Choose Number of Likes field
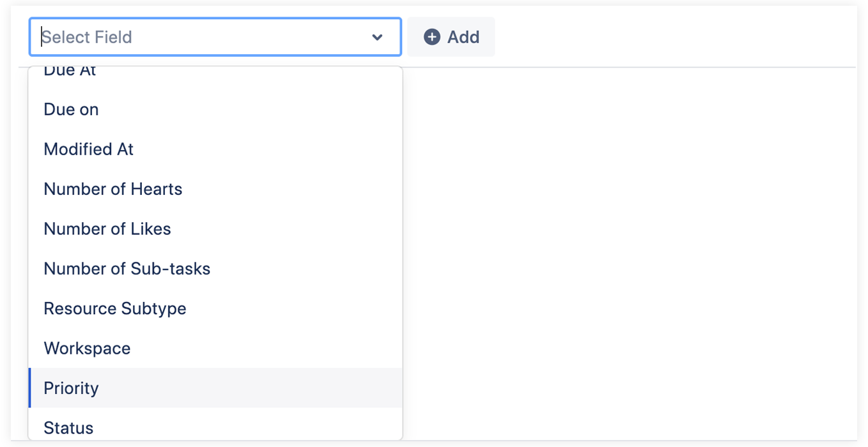Screen dimensions: 868x447 pyautogui.click(x=107, y=229)
